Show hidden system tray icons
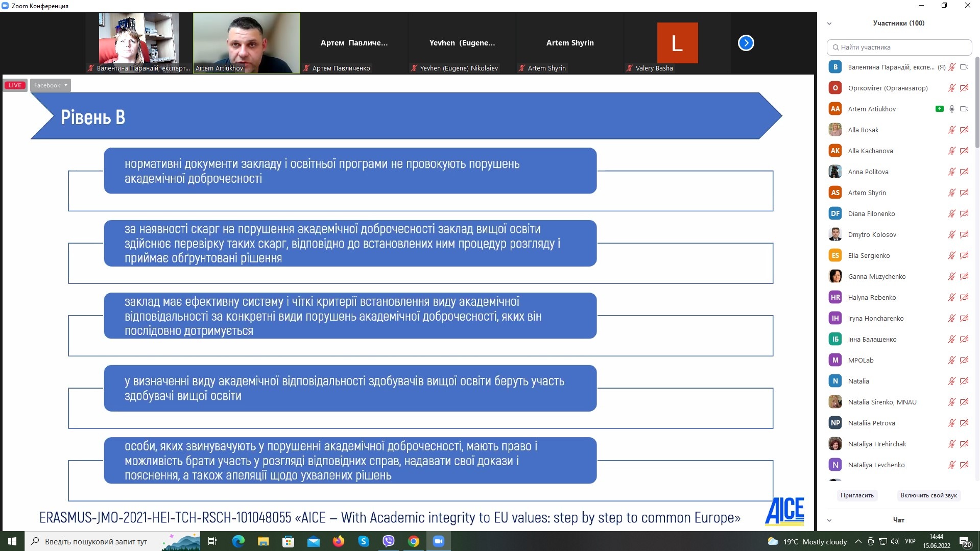980x551 pixels. tap(858, 541)
